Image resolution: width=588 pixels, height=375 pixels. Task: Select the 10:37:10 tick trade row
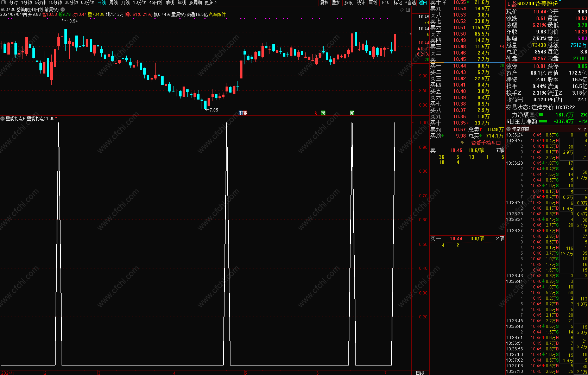pos(546,371)
